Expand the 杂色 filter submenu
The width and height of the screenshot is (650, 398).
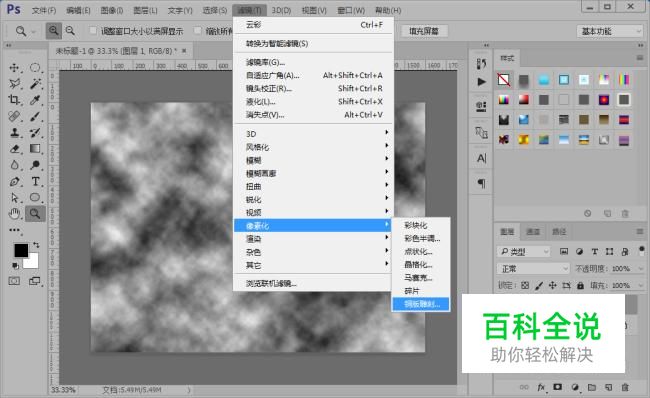tap(313, 252)
